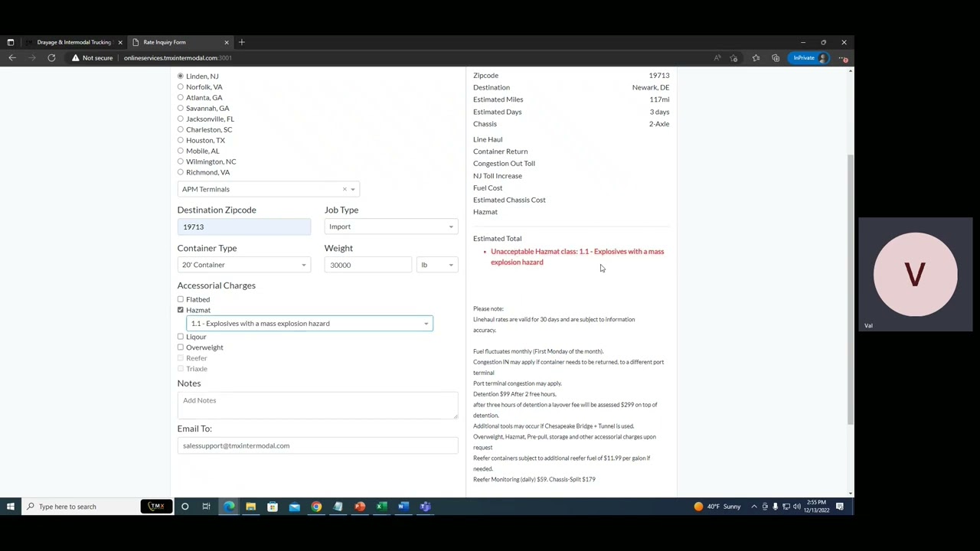Viewport: 980px width, 551px height.
Task: Pick Charleston, SC radio button
Action: pos(181,129)
